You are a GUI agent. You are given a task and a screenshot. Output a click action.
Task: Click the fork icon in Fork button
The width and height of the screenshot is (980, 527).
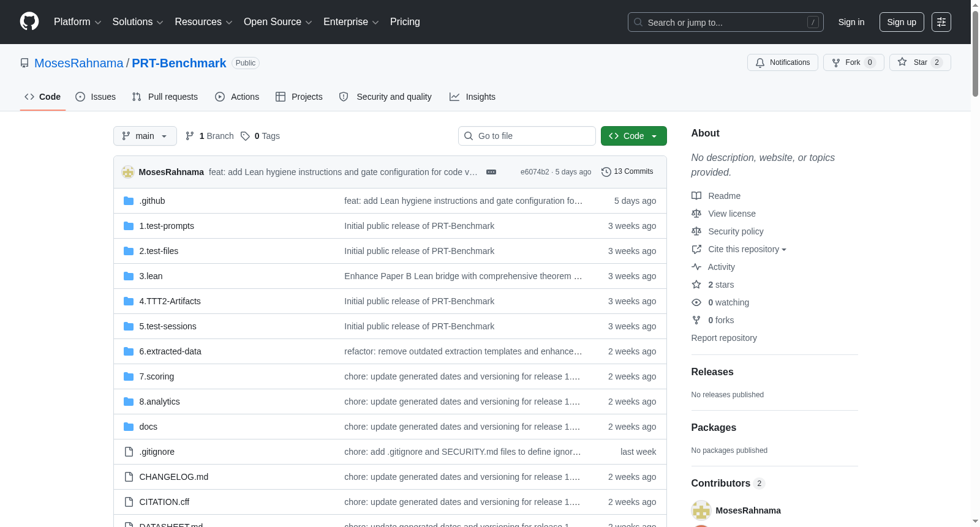tap(836, 62)
